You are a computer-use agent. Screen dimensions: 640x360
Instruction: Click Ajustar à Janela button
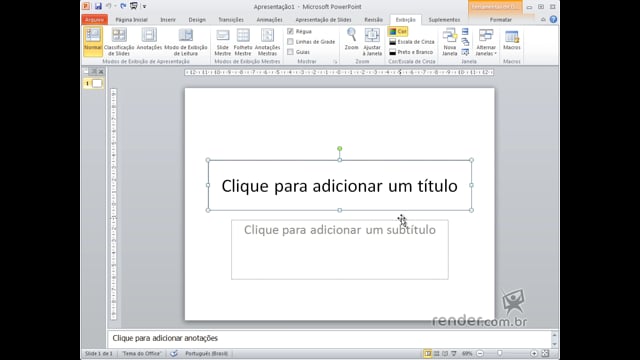point(372,41)
